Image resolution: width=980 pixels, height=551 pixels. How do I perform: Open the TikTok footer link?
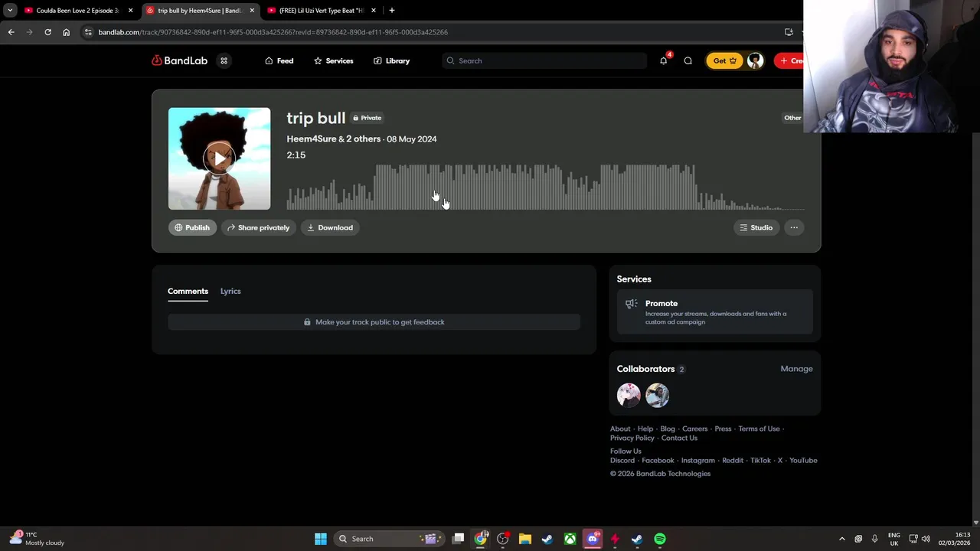click(x=760, y=460)
